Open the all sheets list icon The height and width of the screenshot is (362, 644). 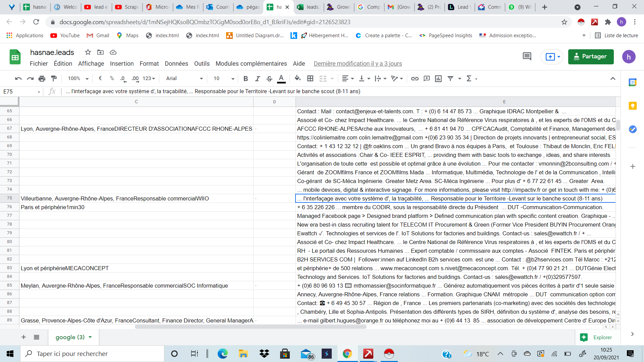37,337
